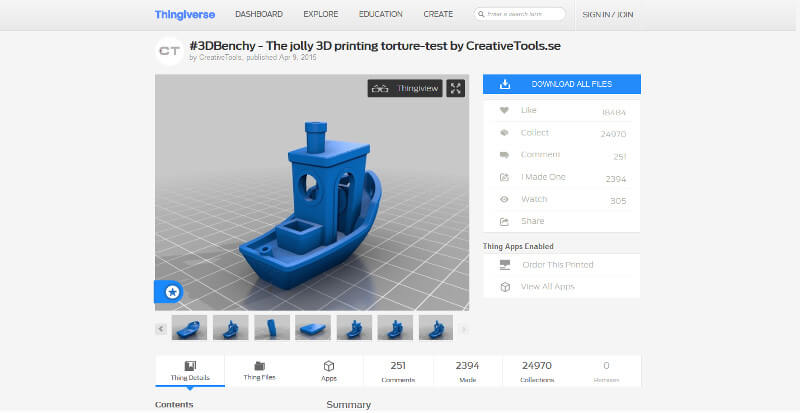Screen dimensions: 800x413
Task: Click the Thing Apps Enabled label
Action: click(x=518, y=247)
